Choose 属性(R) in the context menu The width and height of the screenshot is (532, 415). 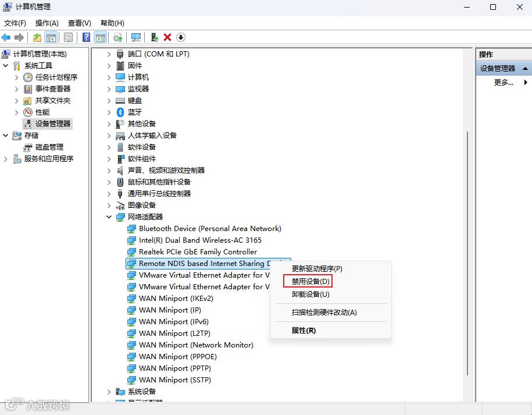(304, 331)
